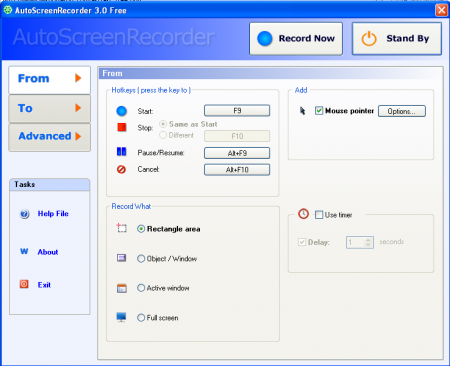Click the Stand By button
Screen dimensions: 450x366
[397, 39]
